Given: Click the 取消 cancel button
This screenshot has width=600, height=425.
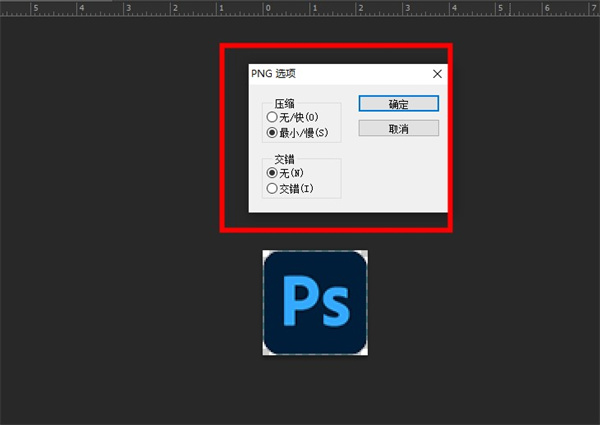Looking at the screenshot, I should point(398,129).
